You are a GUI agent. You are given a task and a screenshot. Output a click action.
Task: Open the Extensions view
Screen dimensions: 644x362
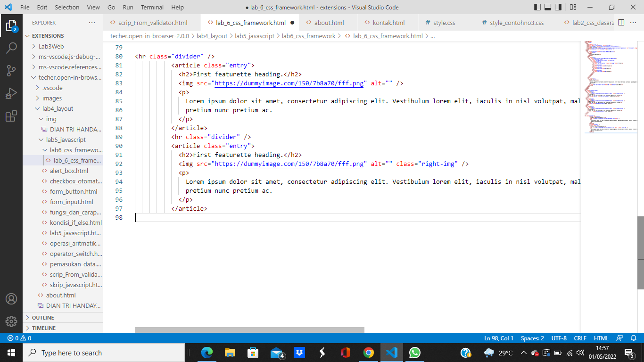click(x=12, y=116)
